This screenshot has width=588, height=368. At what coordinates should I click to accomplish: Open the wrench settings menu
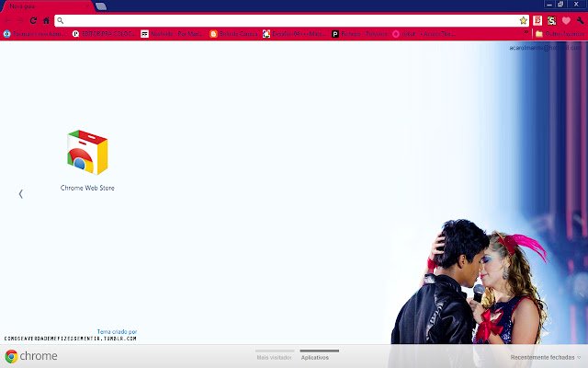(580, 20)
